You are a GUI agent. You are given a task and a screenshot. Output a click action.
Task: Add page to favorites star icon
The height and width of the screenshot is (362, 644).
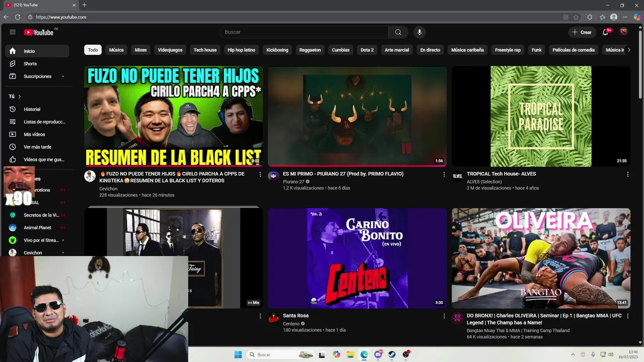576,17
